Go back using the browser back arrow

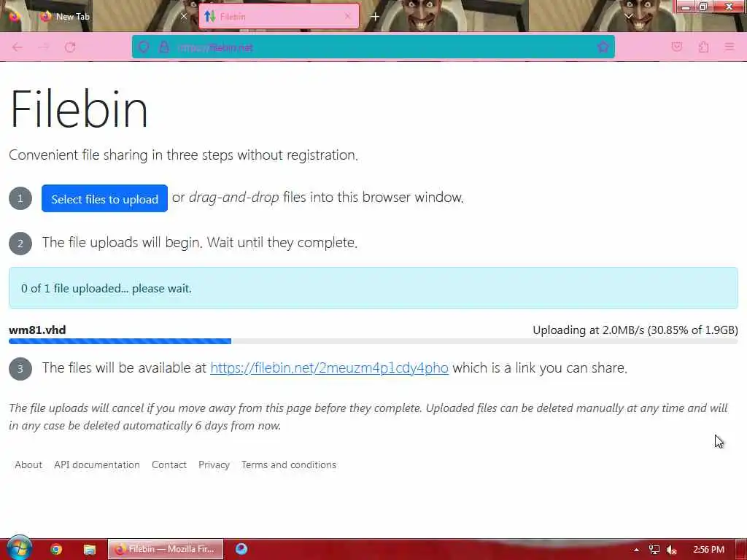pyautogui.click(x=18, y=47)
